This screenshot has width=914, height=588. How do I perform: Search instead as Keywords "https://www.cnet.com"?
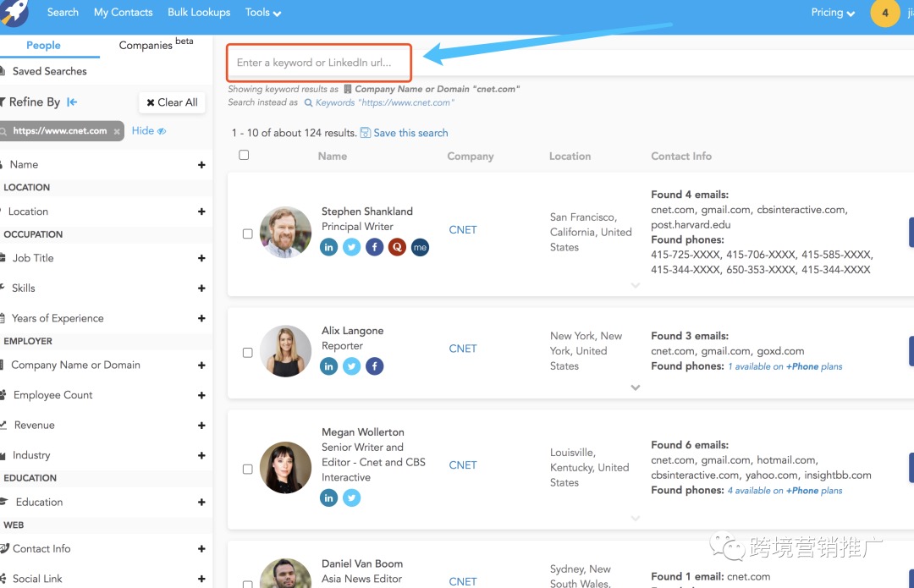point(379,102)
